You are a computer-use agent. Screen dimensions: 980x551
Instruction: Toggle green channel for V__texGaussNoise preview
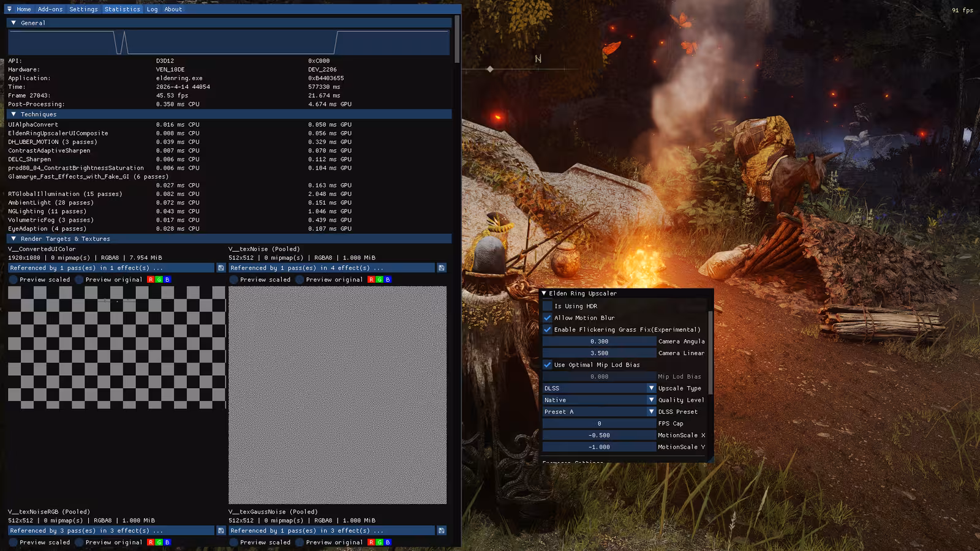[x=380, y=542]
